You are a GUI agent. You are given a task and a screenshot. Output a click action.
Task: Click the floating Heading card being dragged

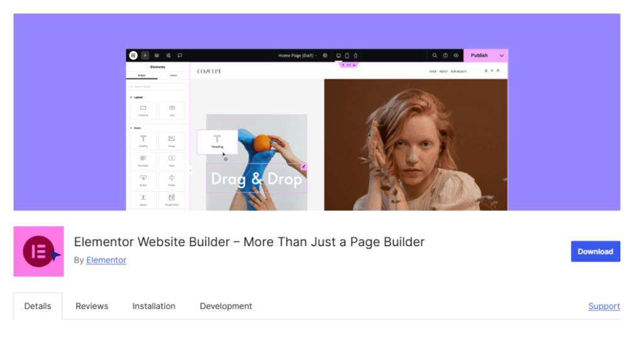coord(217,142)
